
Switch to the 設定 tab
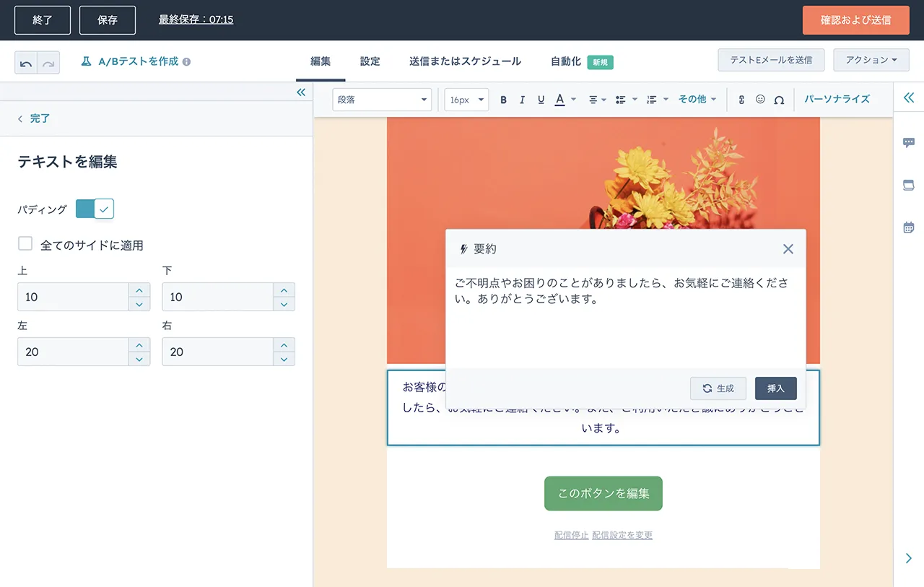(370, 61)
